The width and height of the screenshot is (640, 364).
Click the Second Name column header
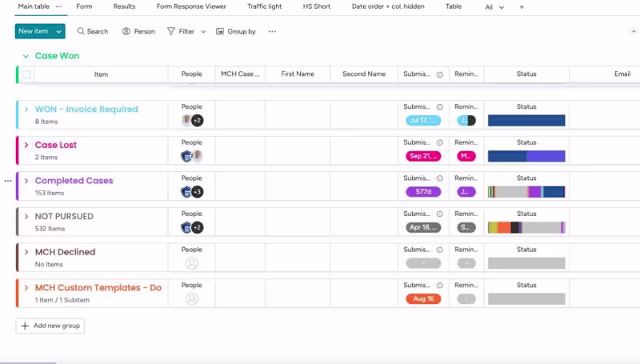tap(364, 74)
